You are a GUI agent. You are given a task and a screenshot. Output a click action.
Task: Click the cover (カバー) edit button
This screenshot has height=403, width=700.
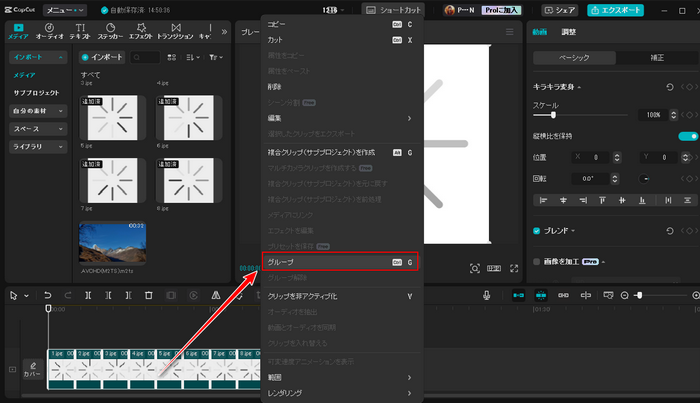point(32,369)
